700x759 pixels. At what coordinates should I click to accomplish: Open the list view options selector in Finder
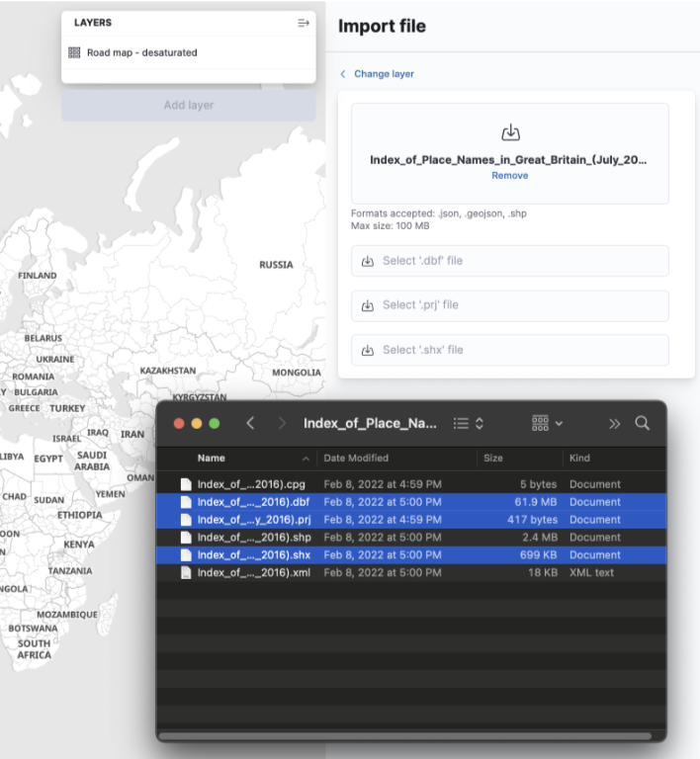tap(468, 423)
